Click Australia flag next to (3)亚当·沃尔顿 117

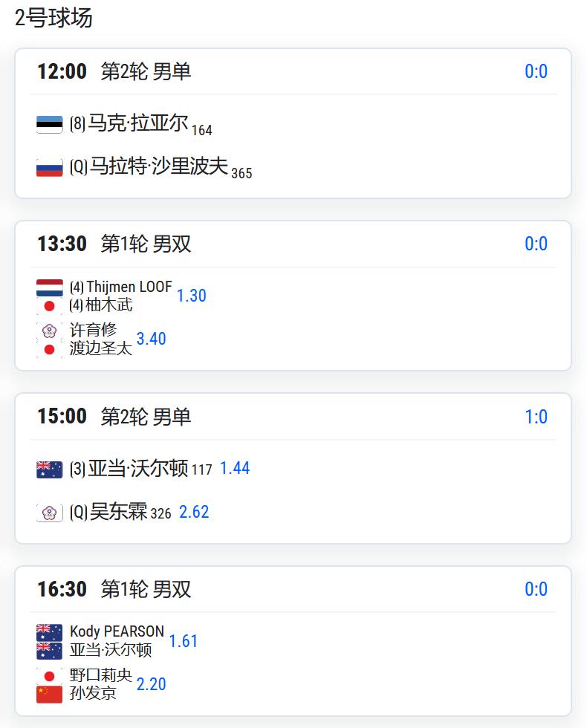tap(49, 469)
